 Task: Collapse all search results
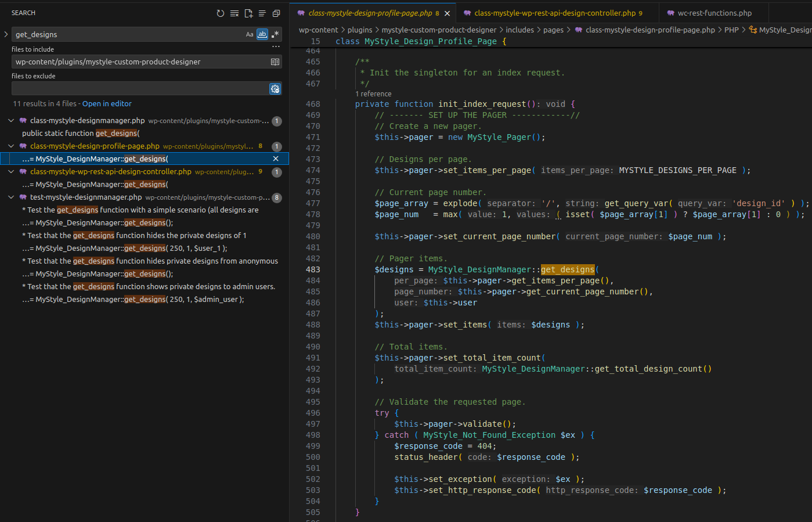276,13
